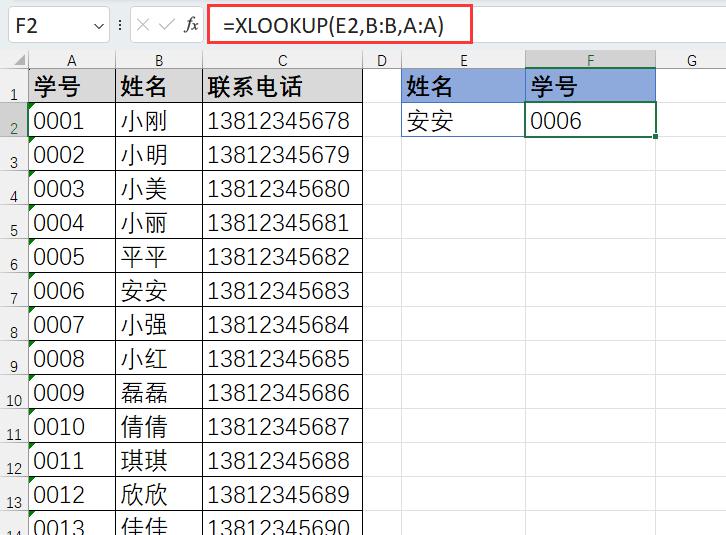Viewport: 726px width, 535px height.
Task: Click cell containing 13812345678
Action: click(x=282, y=120)
